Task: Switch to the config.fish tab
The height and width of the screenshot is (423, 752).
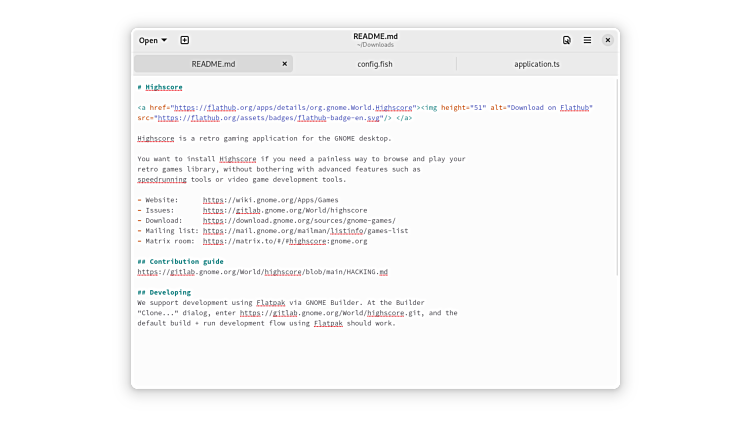Action: (375, 64)
